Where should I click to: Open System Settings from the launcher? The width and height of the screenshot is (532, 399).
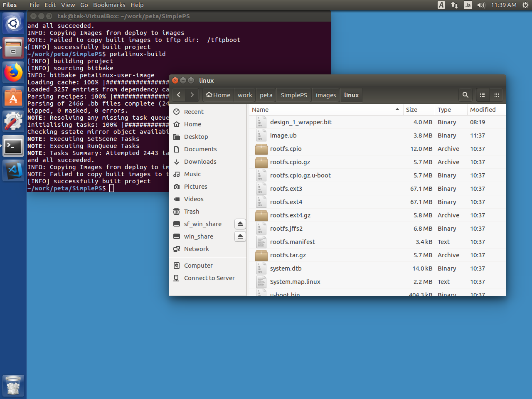[x=13, y=122]
